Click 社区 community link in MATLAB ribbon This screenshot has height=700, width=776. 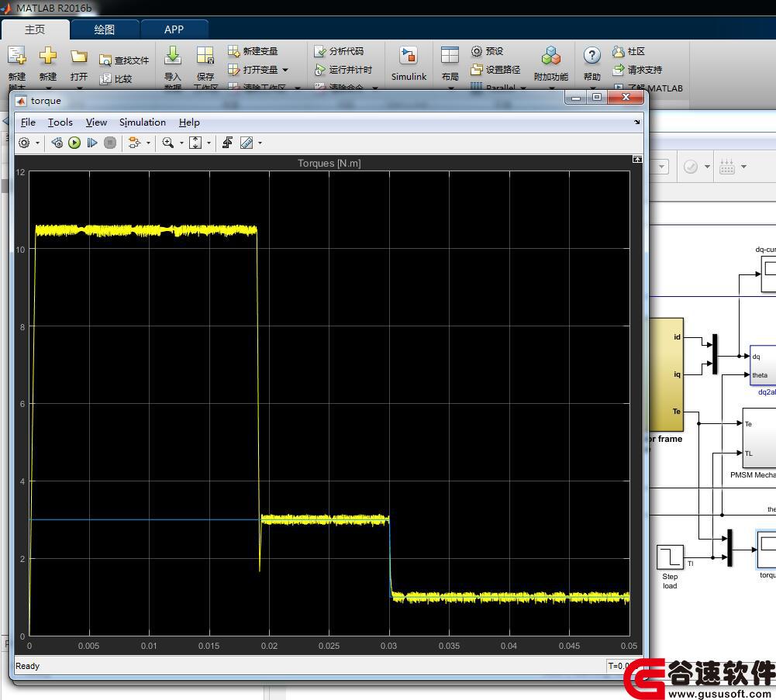tap(629, 51)
